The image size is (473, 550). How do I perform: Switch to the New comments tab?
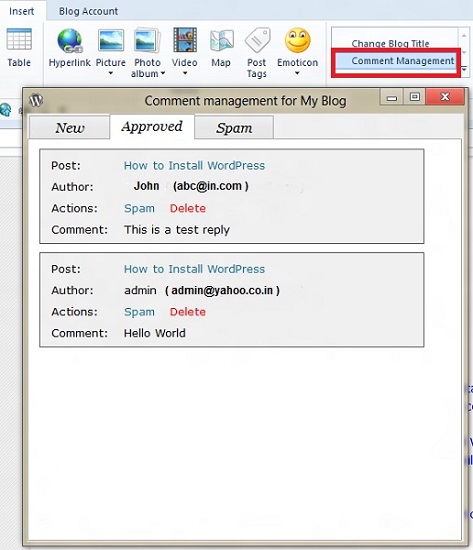[x=69, y=128]
